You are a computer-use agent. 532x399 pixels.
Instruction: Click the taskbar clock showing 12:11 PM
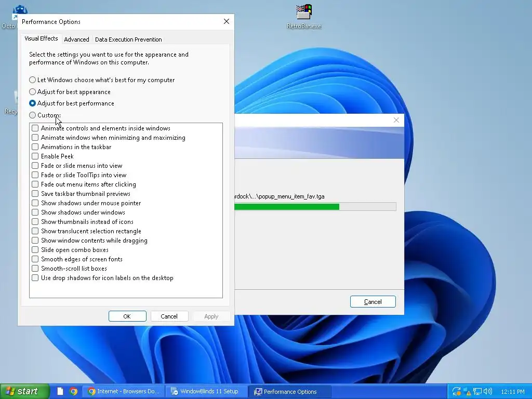[512, 392]
